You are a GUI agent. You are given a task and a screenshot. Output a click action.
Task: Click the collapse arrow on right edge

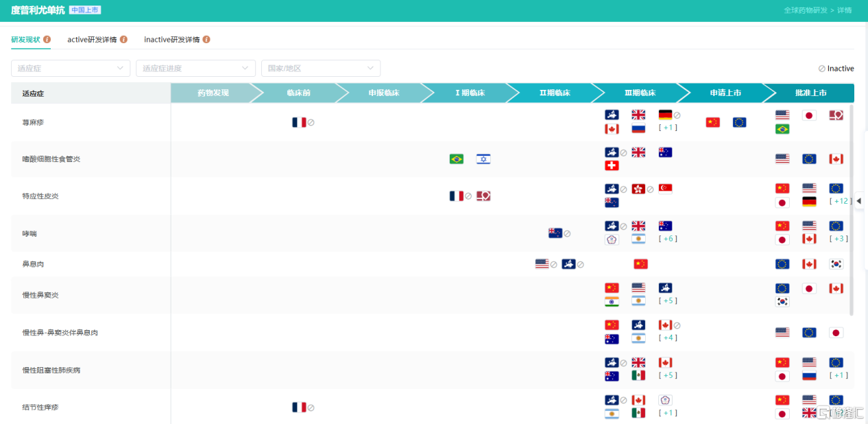tap(859, 200)
